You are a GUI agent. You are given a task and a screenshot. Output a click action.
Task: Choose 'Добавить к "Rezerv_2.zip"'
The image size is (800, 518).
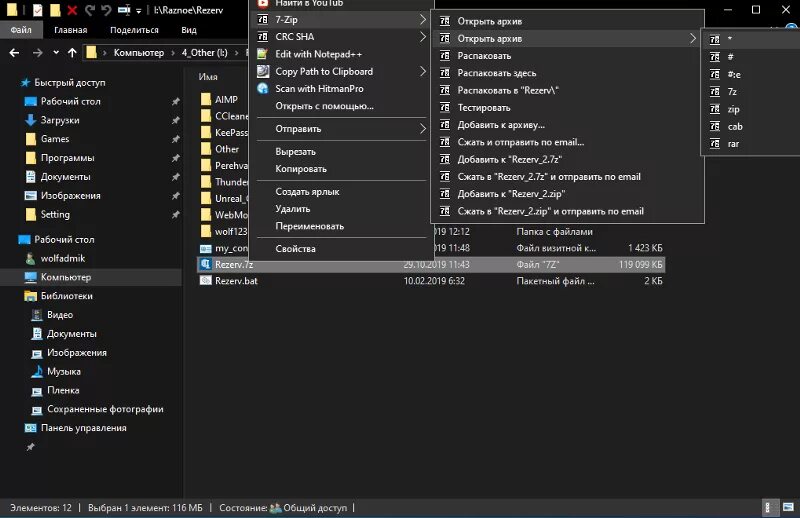pos(567,194)
